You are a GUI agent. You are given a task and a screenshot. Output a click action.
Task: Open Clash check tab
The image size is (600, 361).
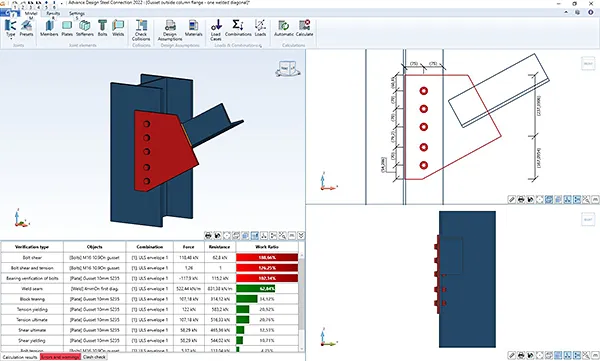(94, 357)
